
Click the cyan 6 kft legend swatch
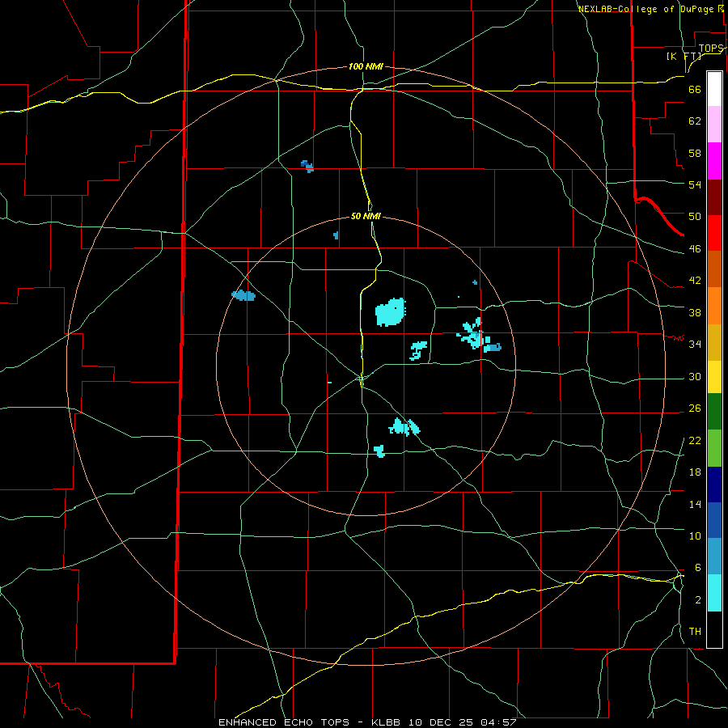click(x=714, y=593)
